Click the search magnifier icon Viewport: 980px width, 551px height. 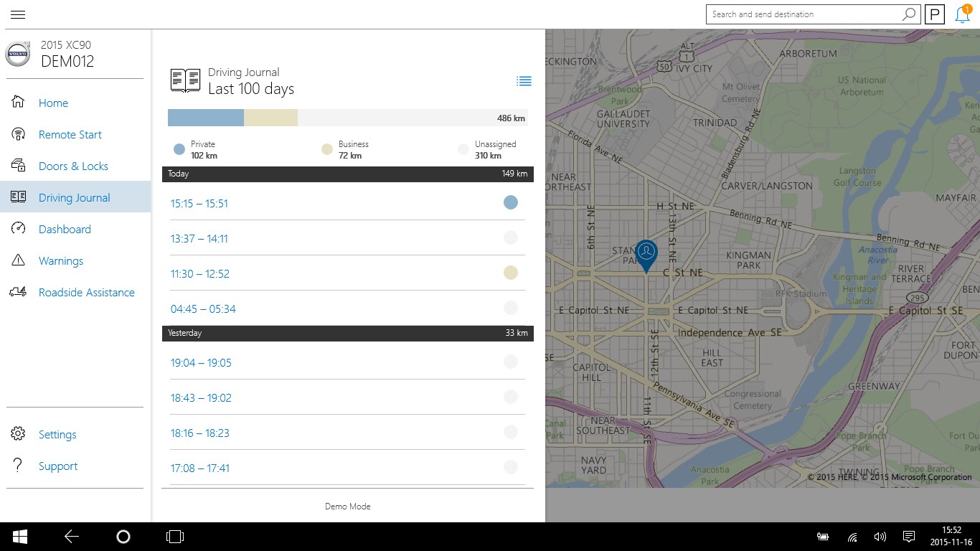tap(909, 14)
